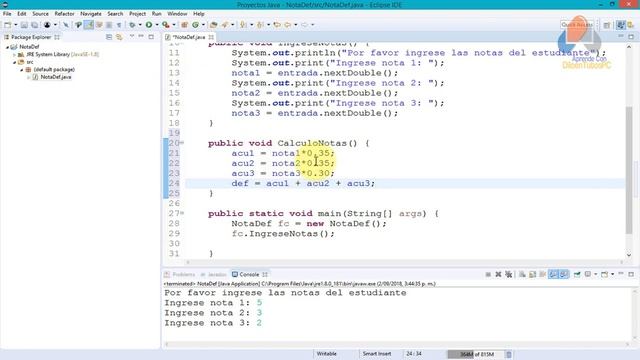Screen dimensions: 640x360
Task: Open the Project menu
Action: coord(137,14)
